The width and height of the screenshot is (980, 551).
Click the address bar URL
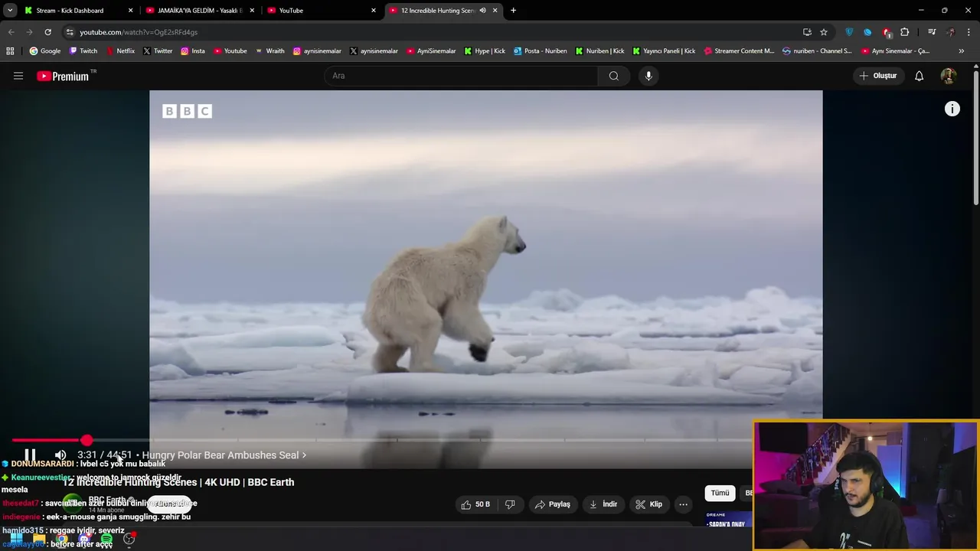coord(139,32)
